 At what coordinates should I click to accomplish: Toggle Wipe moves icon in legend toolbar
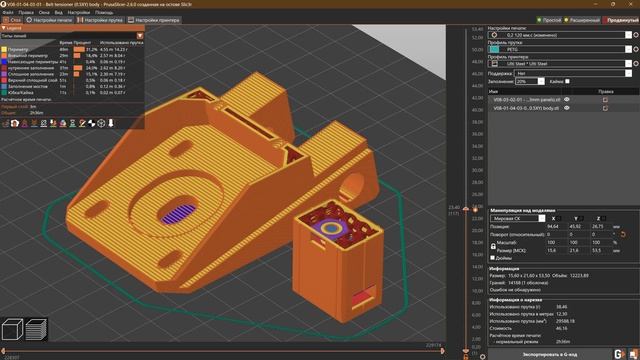click(x=15, y=123)
